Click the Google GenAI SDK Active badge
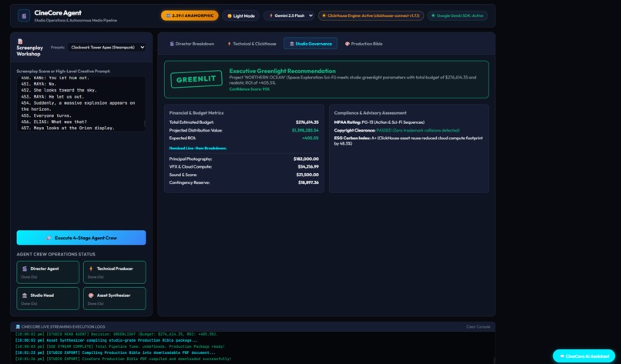The image size is (621, 364). click(458, 16)
